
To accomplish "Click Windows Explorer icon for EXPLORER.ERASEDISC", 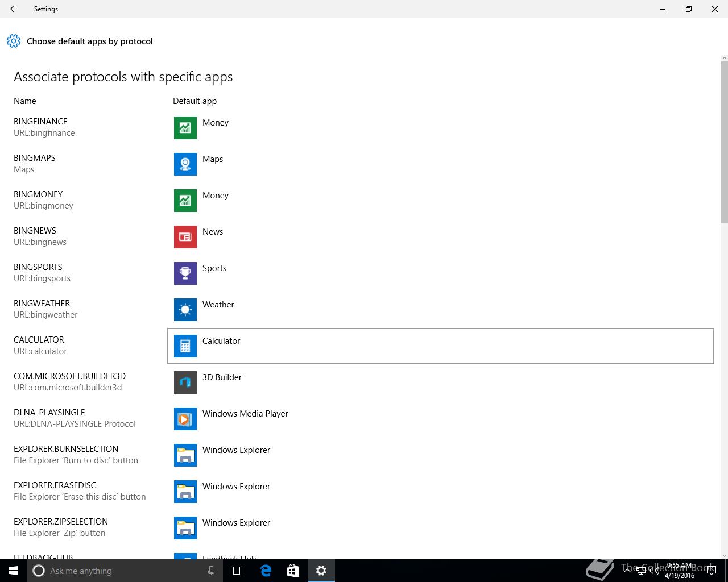I will point(185,492).
